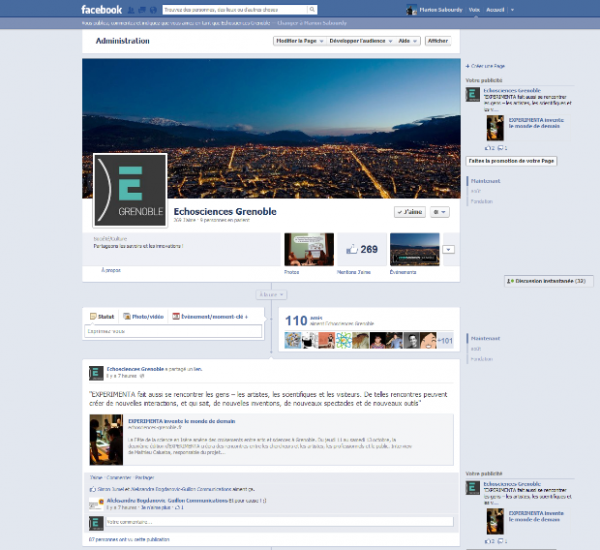Open the friend requests icon
This screenshot has height=550, width=600.
(130, 9)
